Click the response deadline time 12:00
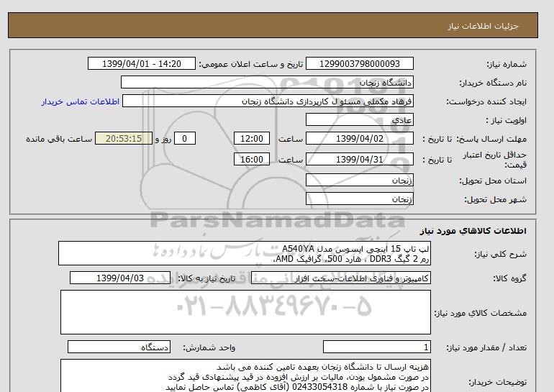 point(252,138)
